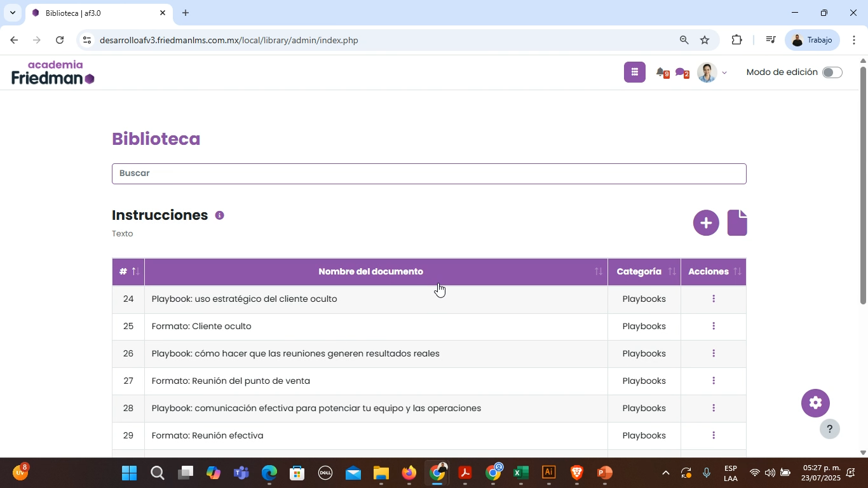Screen dimensions: 868x488
Task: Click 'Playbook: cómo hacer que las reuniones generen resultados reales'
Action: click(x=295, y=353)
